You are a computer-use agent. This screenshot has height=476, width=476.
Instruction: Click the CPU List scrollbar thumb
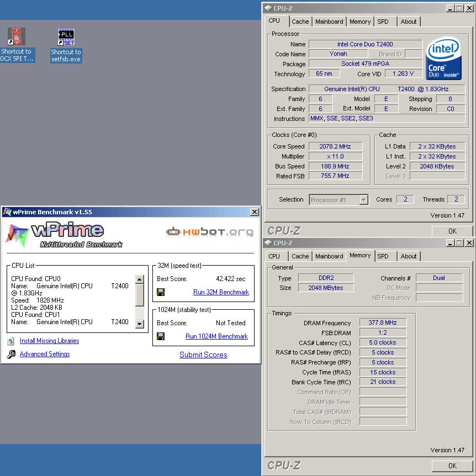[x=139, y=295]
